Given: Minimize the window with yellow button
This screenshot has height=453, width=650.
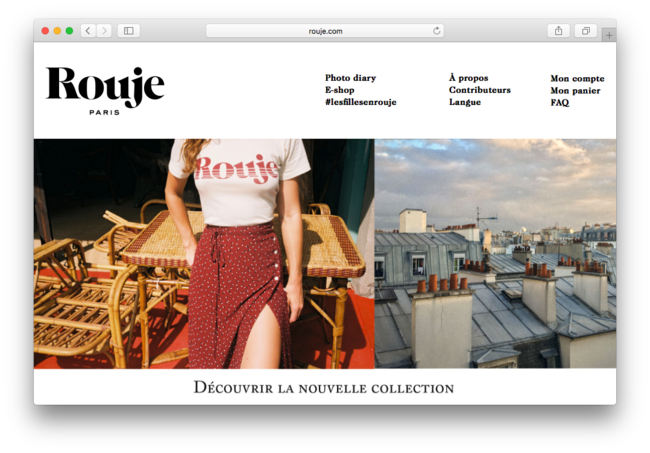Looking at the screenshot, I should 57,31.
